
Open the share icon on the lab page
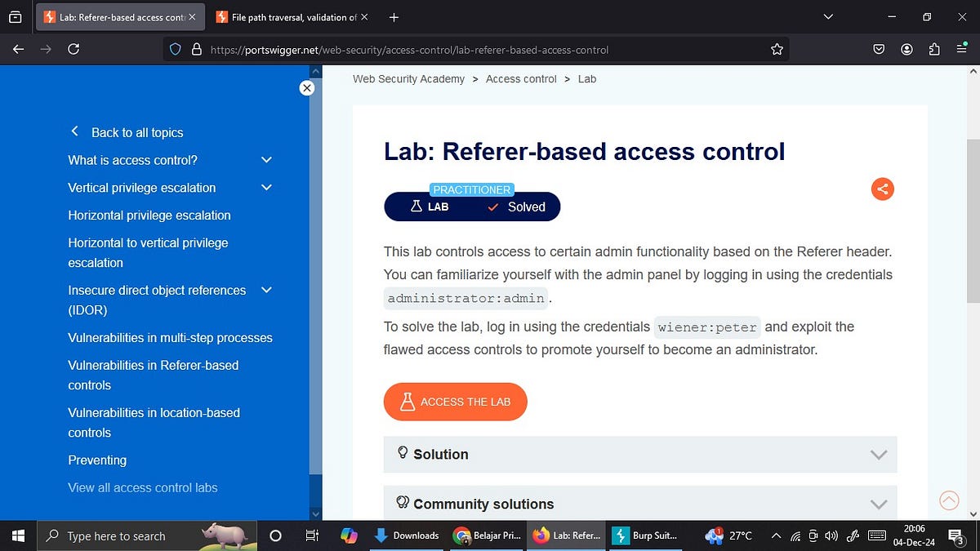882,189
